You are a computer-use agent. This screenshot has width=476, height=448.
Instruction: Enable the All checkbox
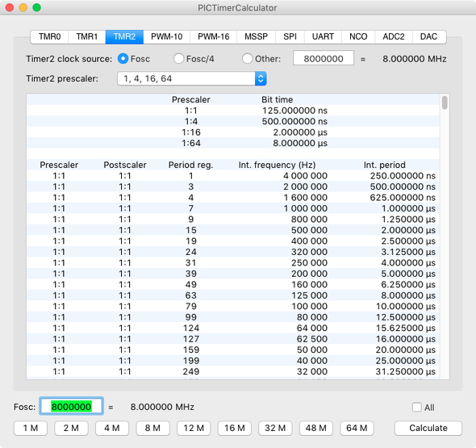417,408
